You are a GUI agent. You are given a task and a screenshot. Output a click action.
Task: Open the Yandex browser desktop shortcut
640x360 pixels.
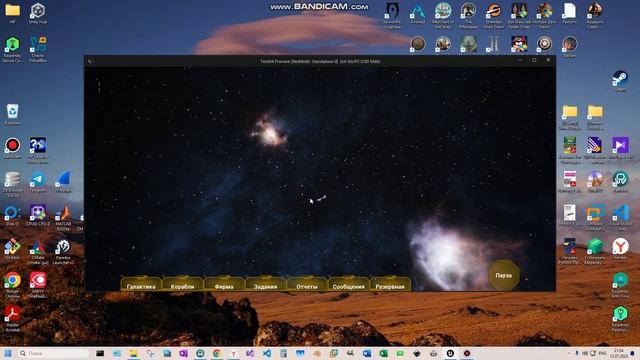pos(620,249)
